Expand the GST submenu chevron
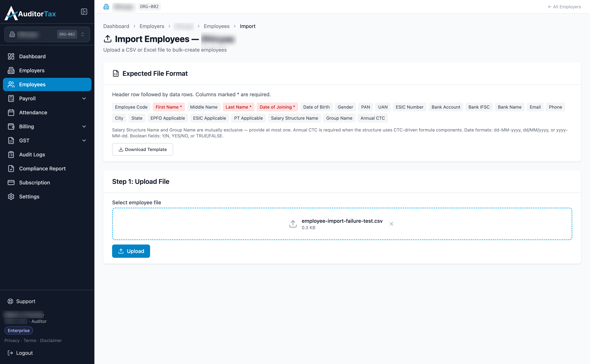Viewport: 590px width, 364px height. (x=84, y=140)
